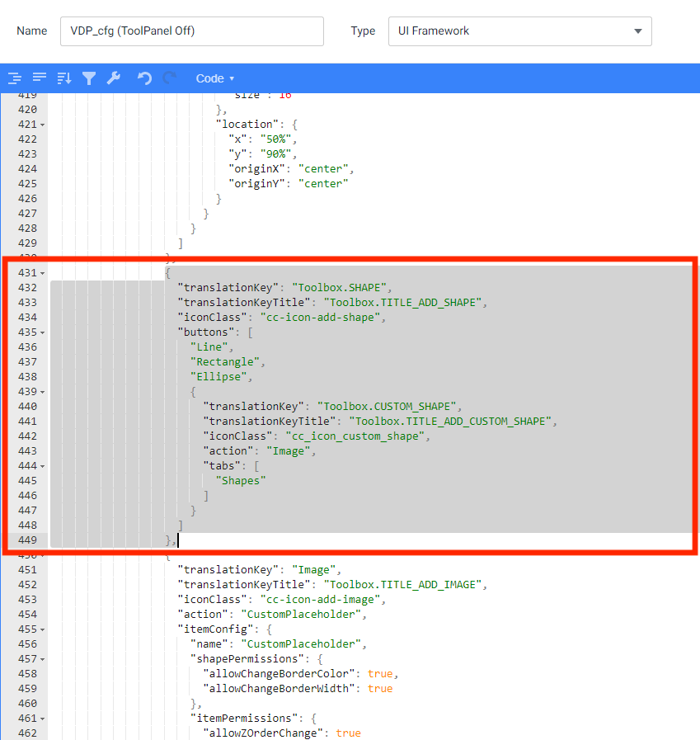Open the Code mode dropdown
700x740 pixels.
click(215, 78)
